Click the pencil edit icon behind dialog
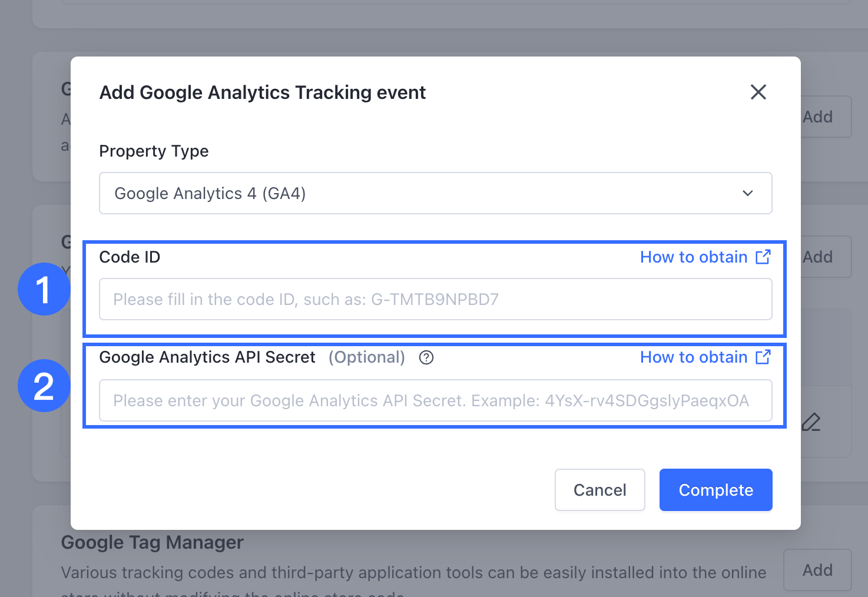868x597 pixels. coord(811,422)
